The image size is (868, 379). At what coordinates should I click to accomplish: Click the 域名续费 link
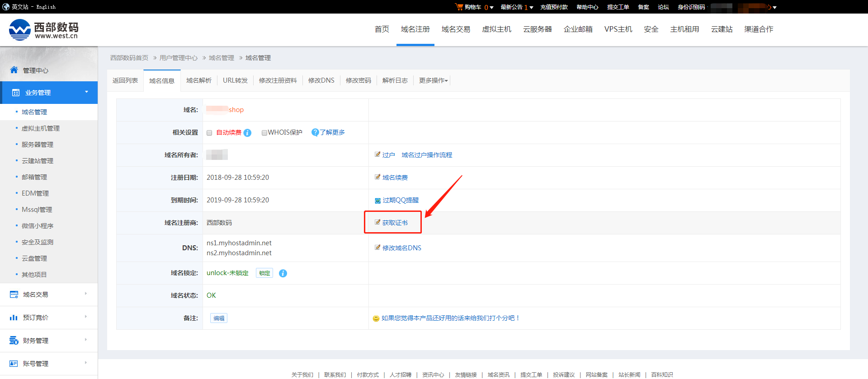coord(395,178)
